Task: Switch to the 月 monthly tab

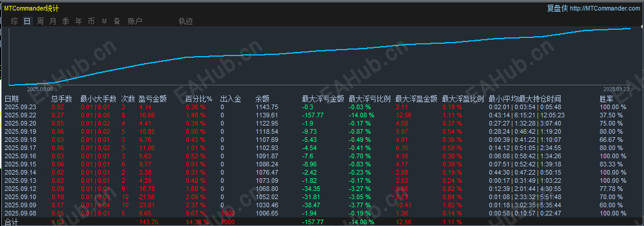Action: pos(52,22)
